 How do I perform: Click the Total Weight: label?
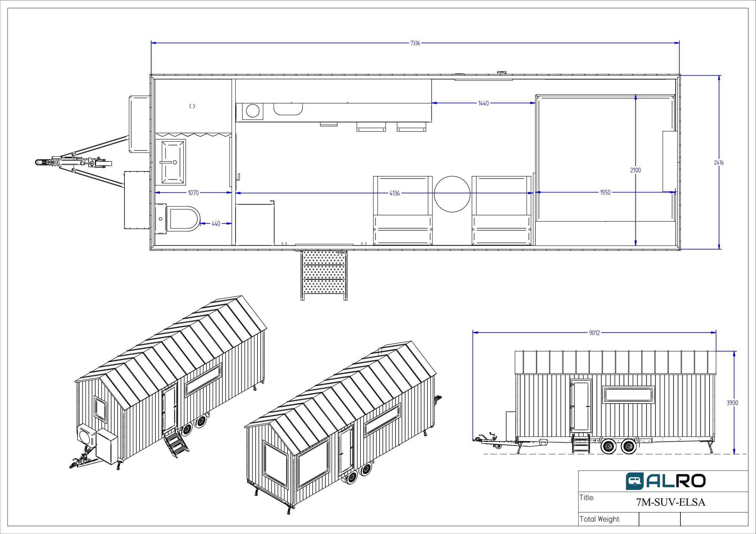600,519
